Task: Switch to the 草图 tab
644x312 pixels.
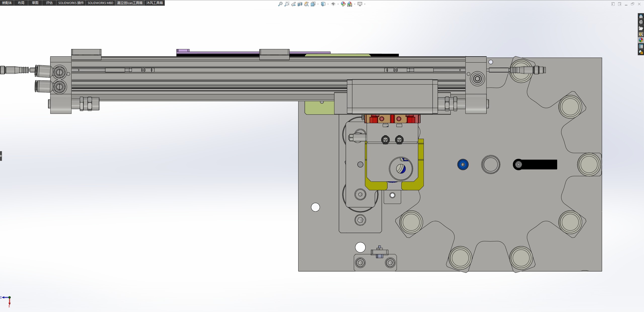Action: [x=35, y=3]
